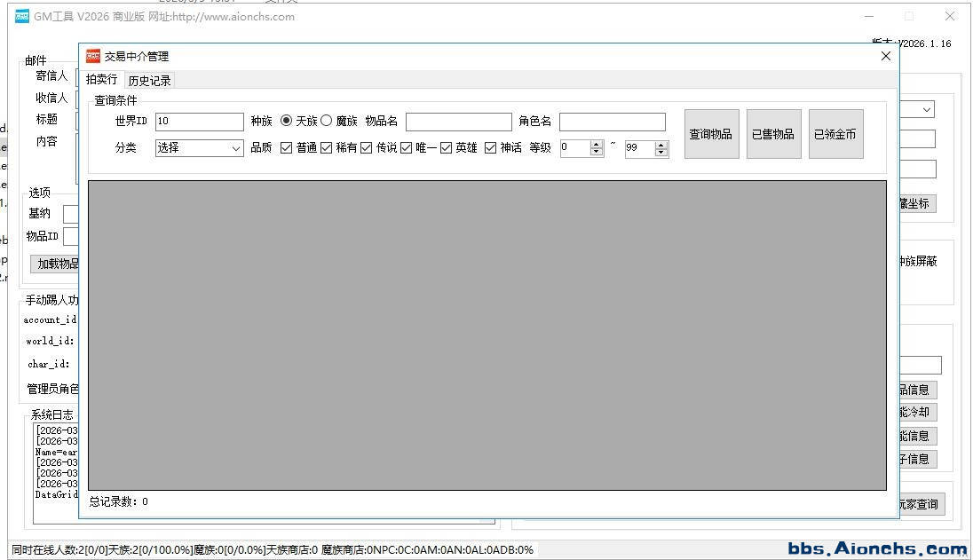Uncheck the 普通 quality checkbox
The image size is (973, 560).
tap(286, 148)
